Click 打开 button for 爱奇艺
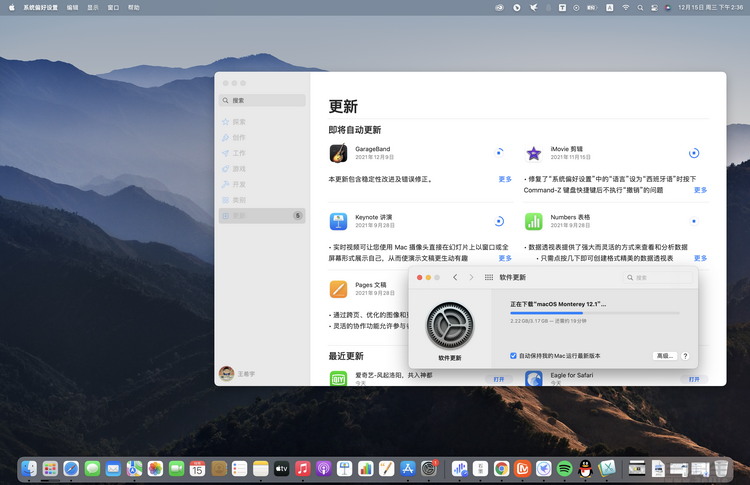 [499, 379]
